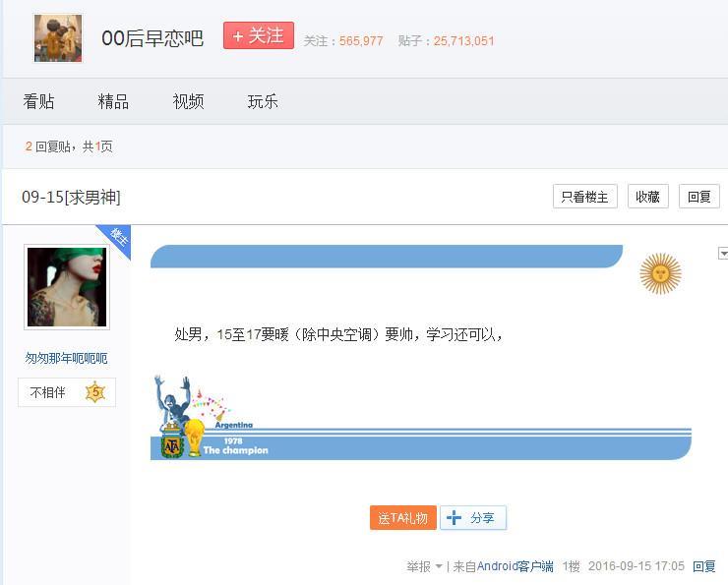
Task: Click the star level 5 badge icon
Action: pos(94,392)
